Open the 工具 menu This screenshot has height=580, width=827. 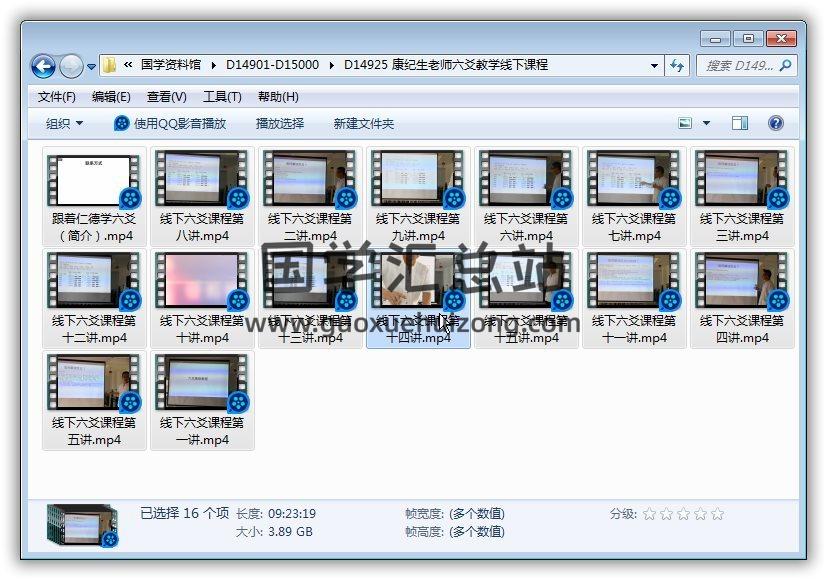[222, 96]
